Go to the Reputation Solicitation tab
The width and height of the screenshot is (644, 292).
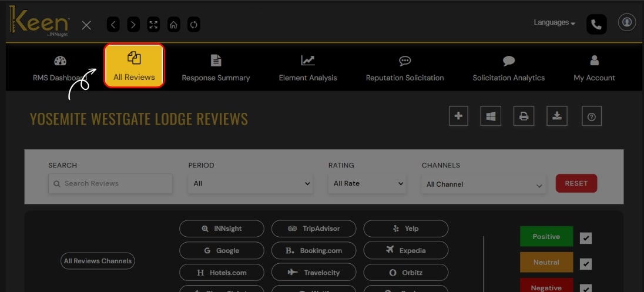click(404, 68)
